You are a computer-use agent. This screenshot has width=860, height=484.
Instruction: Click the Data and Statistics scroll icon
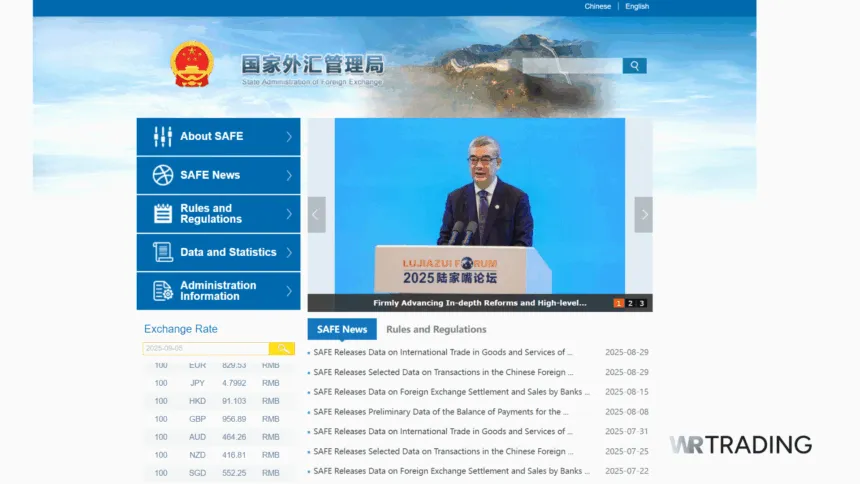(x=162, y=252)
